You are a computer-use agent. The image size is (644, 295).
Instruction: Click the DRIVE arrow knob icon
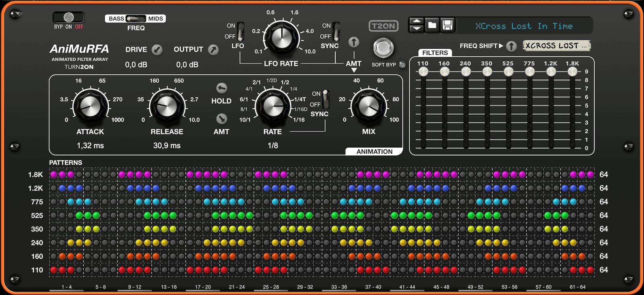(x=157, y=50)
